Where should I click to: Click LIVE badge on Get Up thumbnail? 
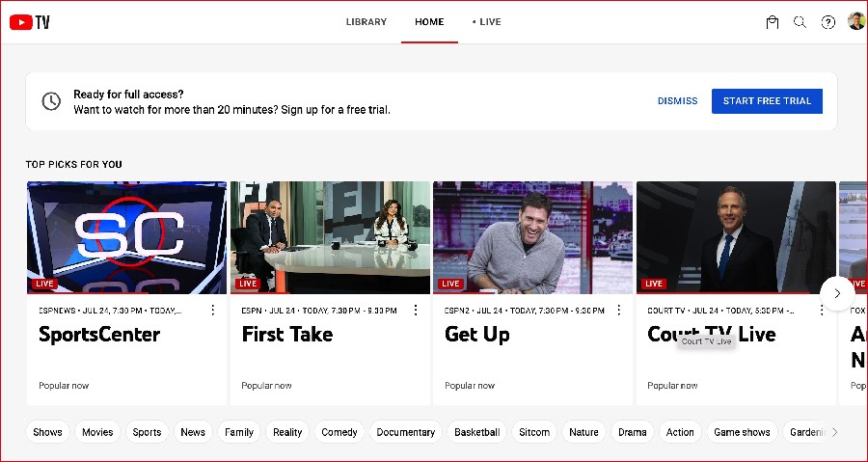pyautogui.click(x=450, y=284)
